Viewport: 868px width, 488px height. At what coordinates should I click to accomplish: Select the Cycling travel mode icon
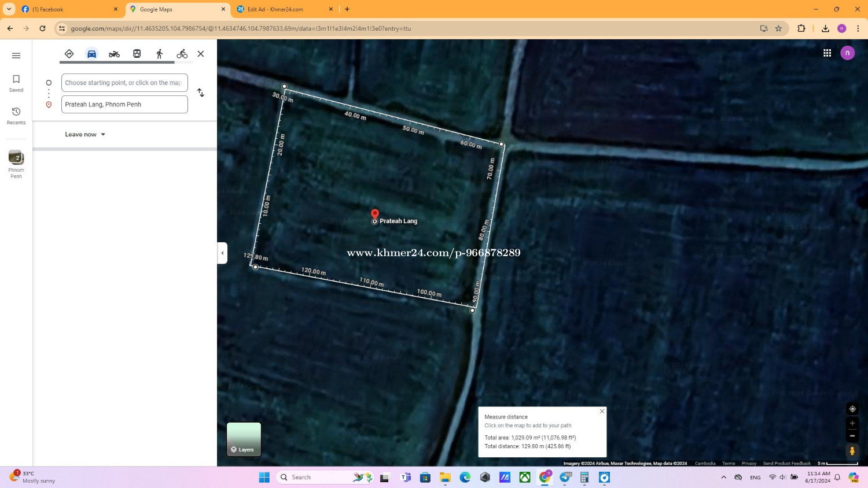pos(182,54)
